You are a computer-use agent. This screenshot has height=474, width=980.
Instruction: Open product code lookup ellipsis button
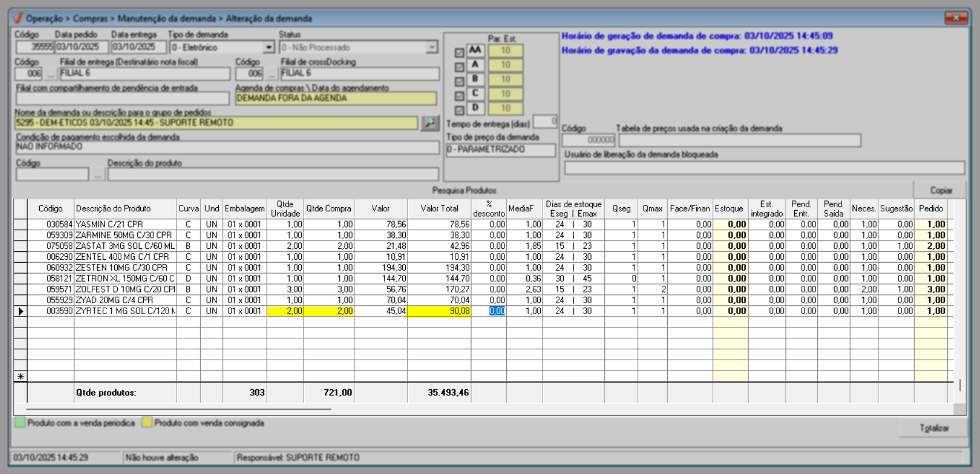click(x=98, y=174)
